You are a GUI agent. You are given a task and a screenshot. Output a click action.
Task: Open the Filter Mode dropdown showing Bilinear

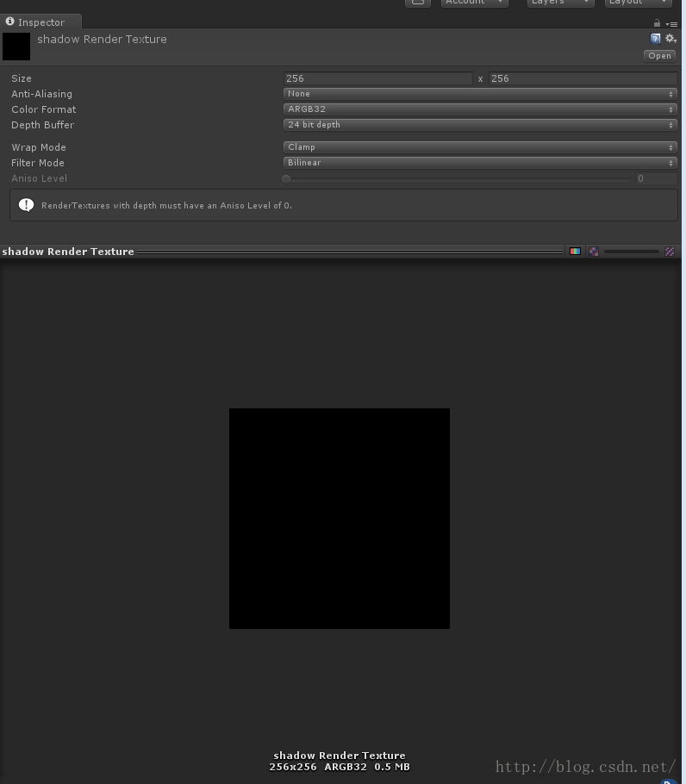[x=480, y=163]
